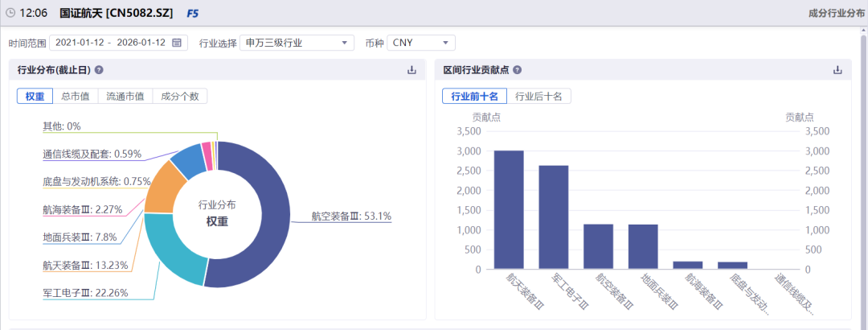Download the 区间行业贡献点 chart
Screen dimensions: 868x330
click(837, 70)
